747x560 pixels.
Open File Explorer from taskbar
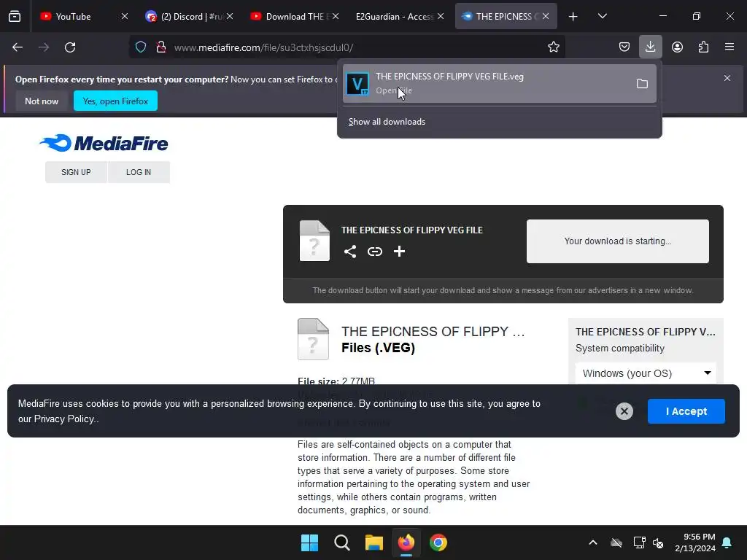(374, 542)
